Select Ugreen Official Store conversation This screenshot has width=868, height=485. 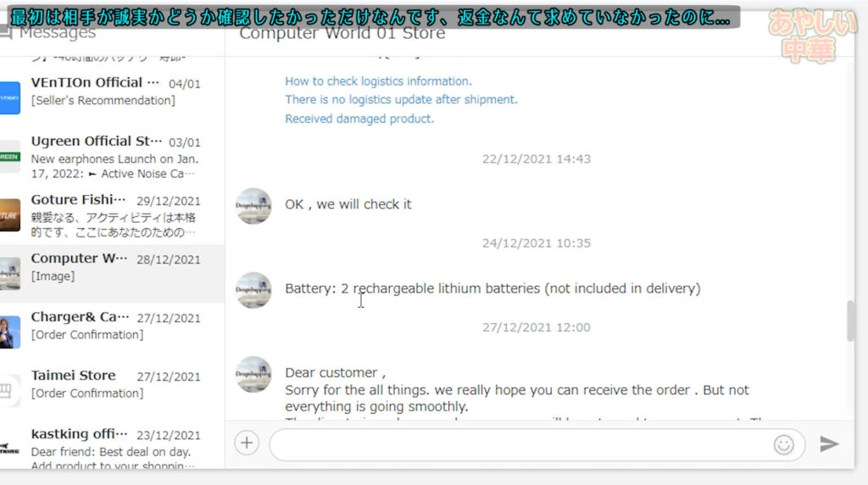click(115, 150)
